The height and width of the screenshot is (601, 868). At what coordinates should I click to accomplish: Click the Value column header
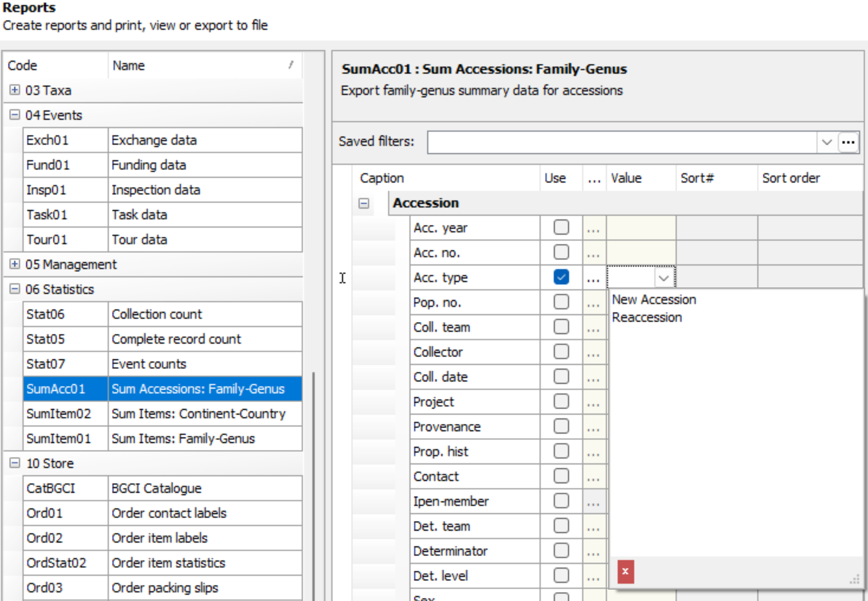(x=641, y=178)
